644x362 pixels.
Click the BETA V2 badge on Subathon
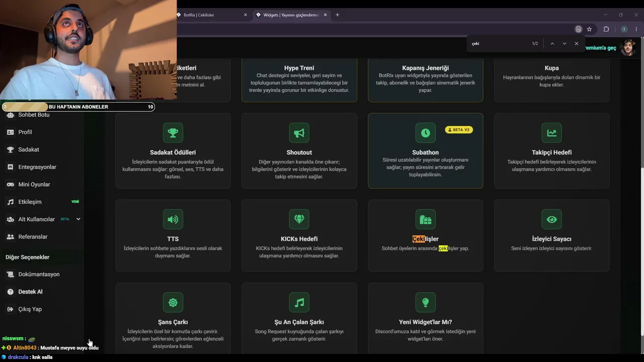pos(459,130)
